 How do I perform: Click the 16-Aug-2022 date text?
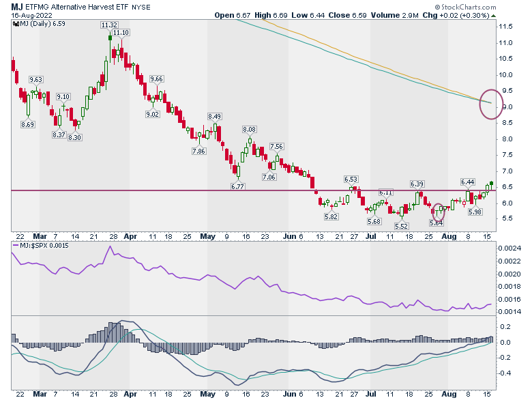click(x=31, y=15)
